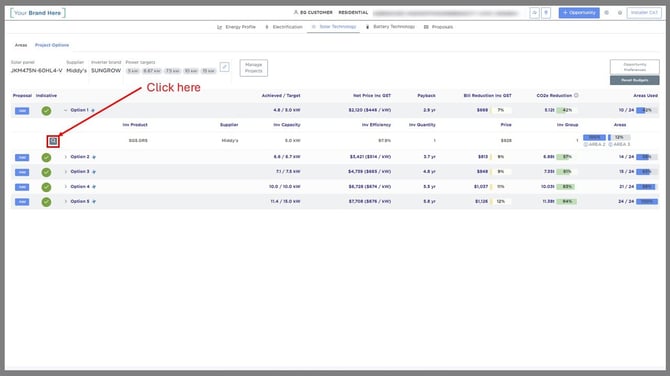Open the Battery Technology tab
The height and width of the screenshot is (376, 670).
(390, 26)
